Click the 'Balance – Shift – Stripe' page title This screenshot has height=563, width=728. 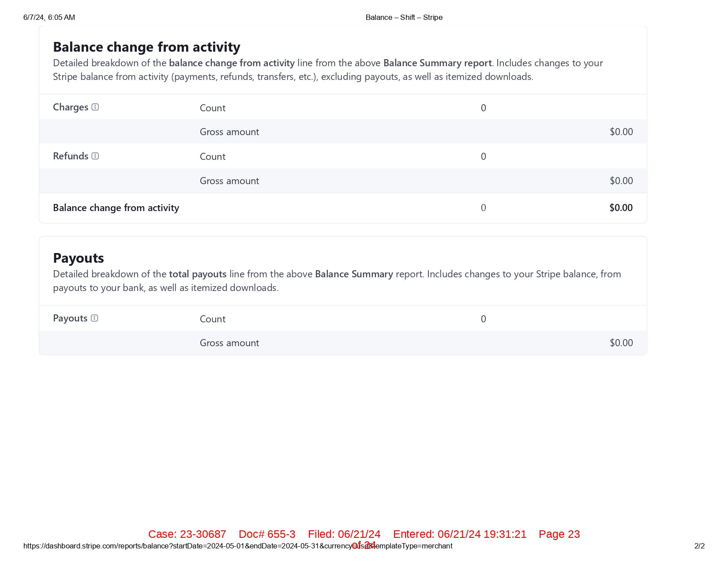[x=404, y=18]
